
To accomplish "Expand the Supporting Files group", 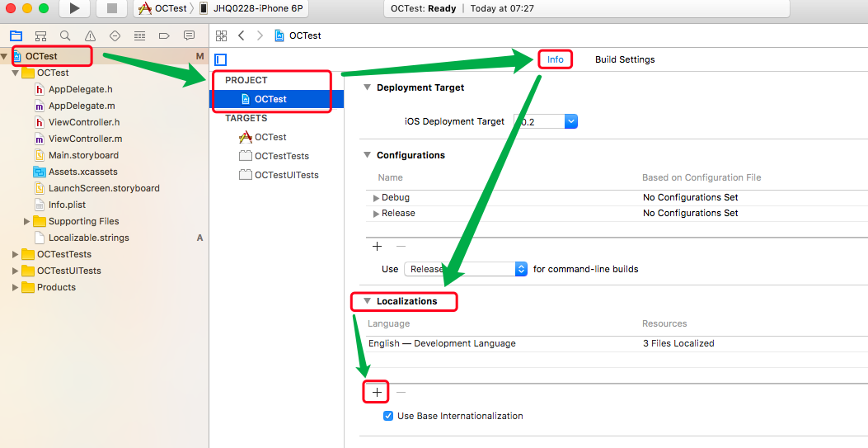I will click(x=26, y=221).
